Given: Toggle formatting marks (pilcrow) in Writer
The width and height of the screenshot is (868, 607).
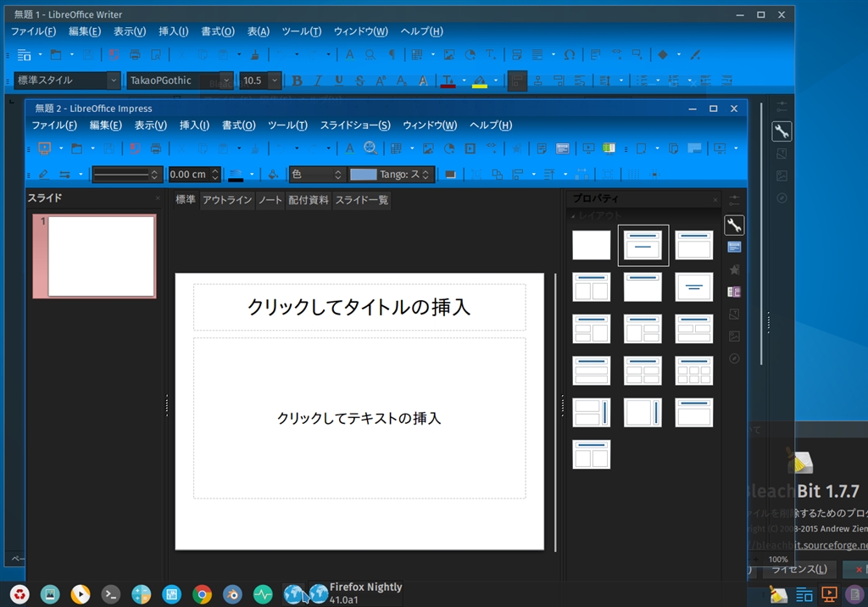Looking at the screenshot, I should (392, 54).
